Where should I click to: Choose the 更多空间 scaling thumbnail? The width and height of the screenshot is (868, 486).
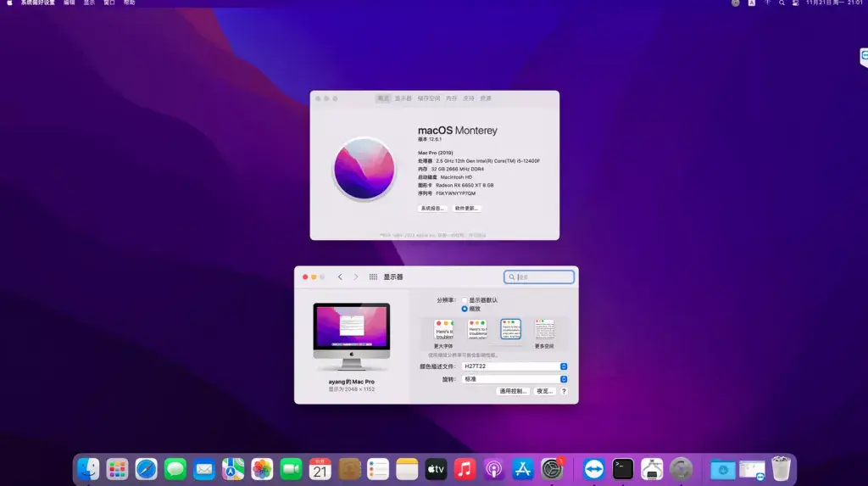pyautogui.click(x=544, y=330)
